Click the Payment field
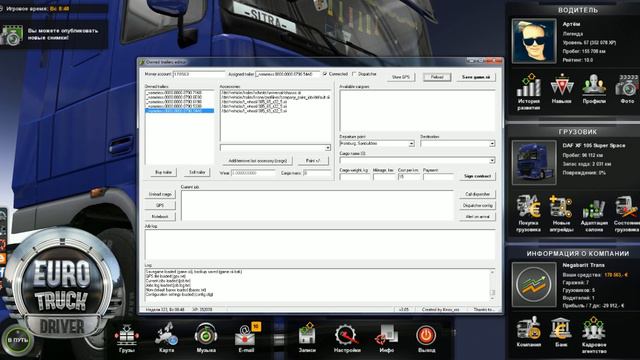The width and height of the screenshot is (640, 360). pos(438,177)
